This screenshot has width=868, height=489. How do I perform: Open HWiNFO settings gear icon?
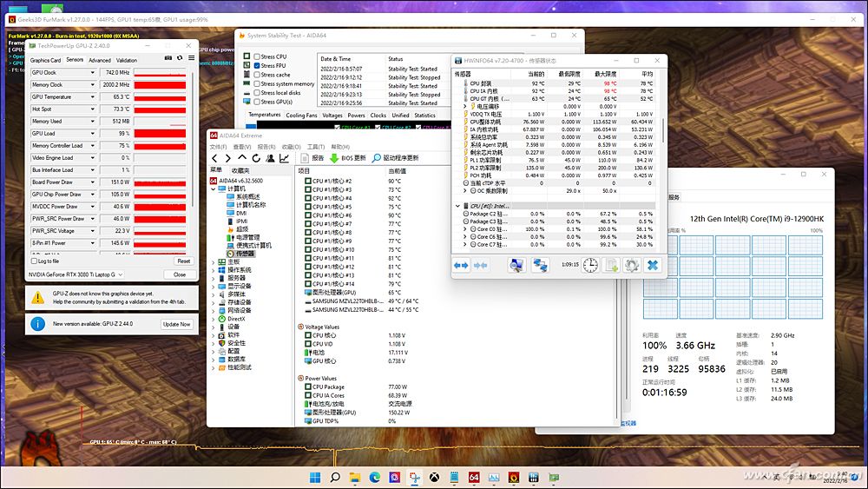(x=632, y=265)
